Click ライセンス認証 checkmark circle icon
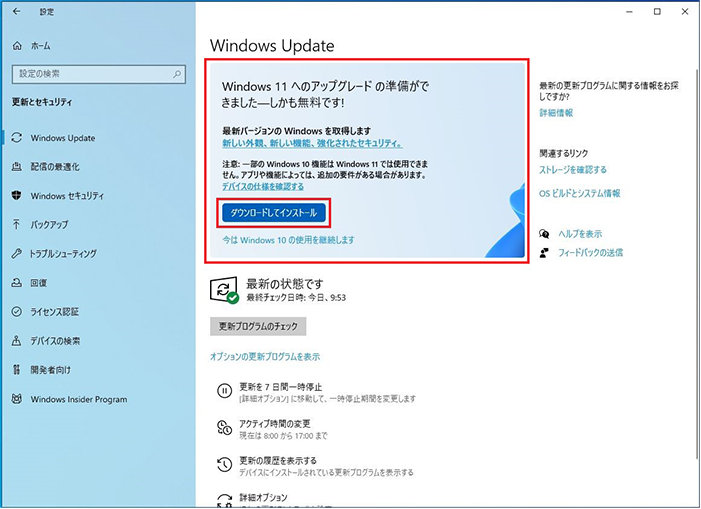This screenshot has height=509, width=701. point(17,311)
